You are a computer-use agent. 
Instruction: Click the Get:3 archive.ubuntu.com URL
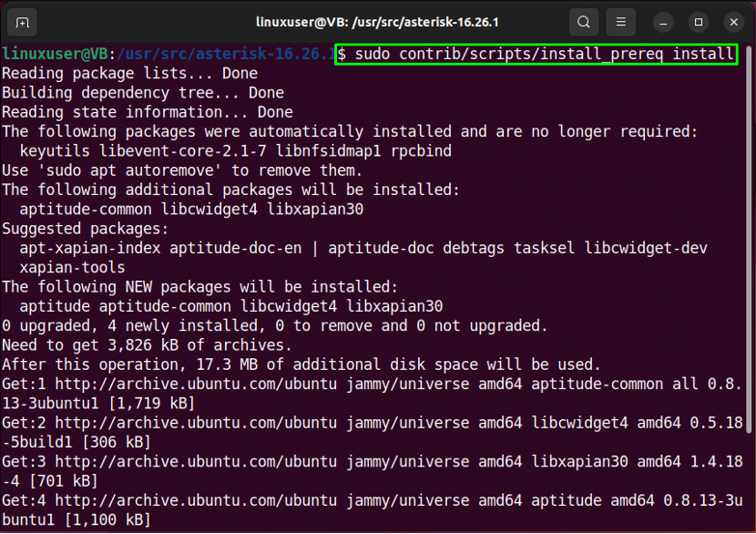(x=196, y=462)
